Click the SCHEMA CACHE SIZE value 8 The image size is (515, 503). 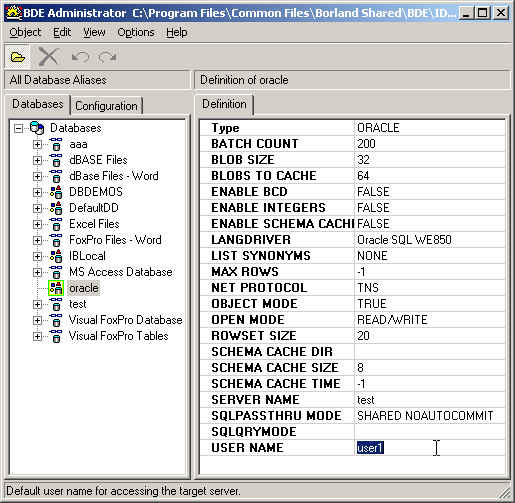360,368
